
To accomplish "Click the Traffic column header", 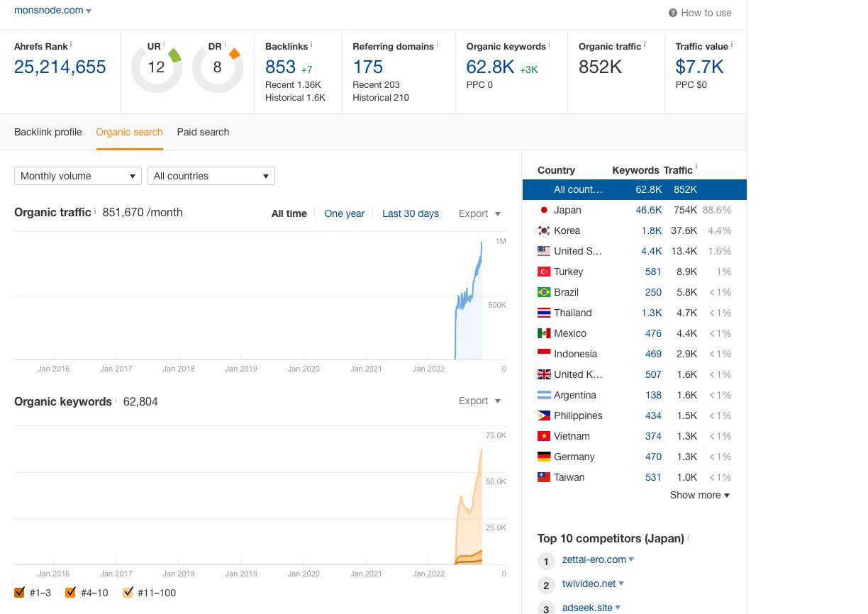I will (678, 170).
